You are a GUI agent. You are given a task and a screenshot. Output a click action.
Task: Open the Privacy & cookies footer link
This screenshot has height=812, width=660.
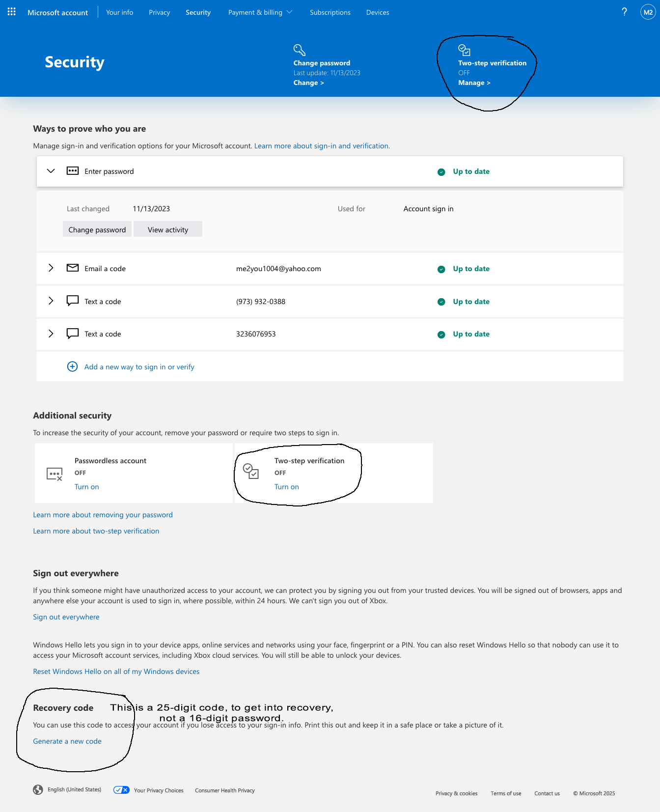pyautogui.click(x=457, y=793)
